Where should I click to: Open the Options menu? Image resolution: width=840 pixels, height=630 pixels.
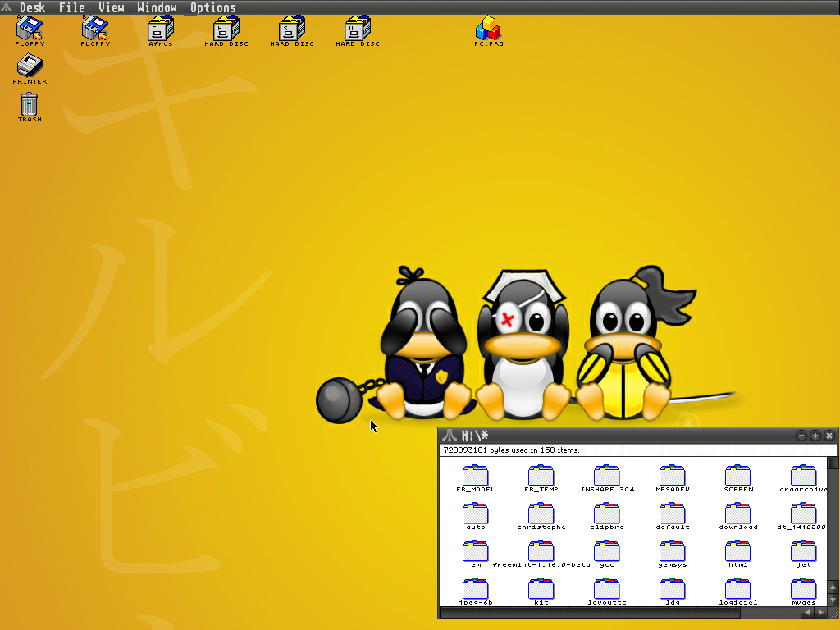[213, 7]
